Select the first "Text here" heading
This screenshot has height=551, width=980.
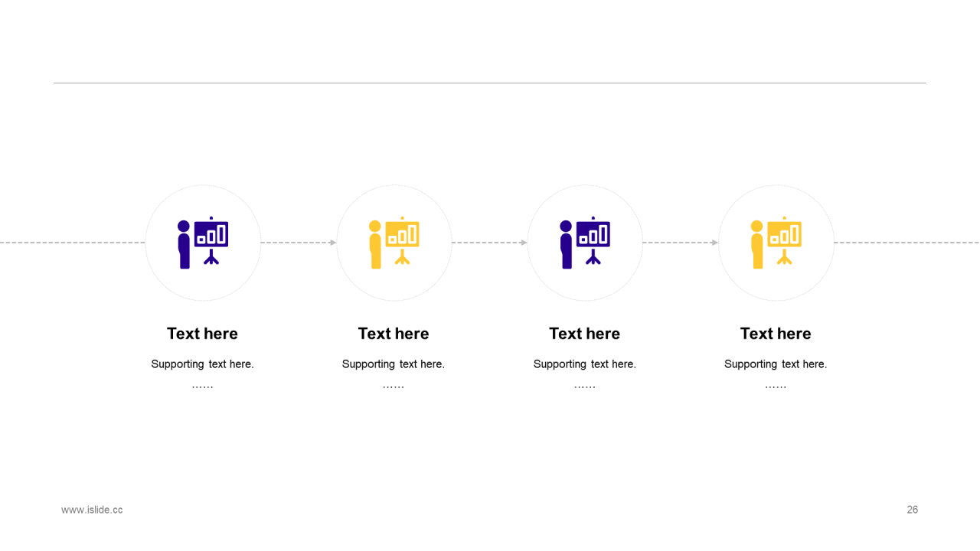[202, 334]
